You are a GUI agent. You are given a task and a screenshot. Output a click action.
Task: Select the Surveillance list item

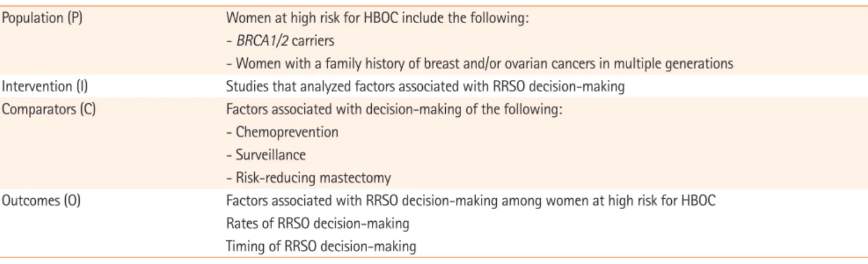point(267,155)
